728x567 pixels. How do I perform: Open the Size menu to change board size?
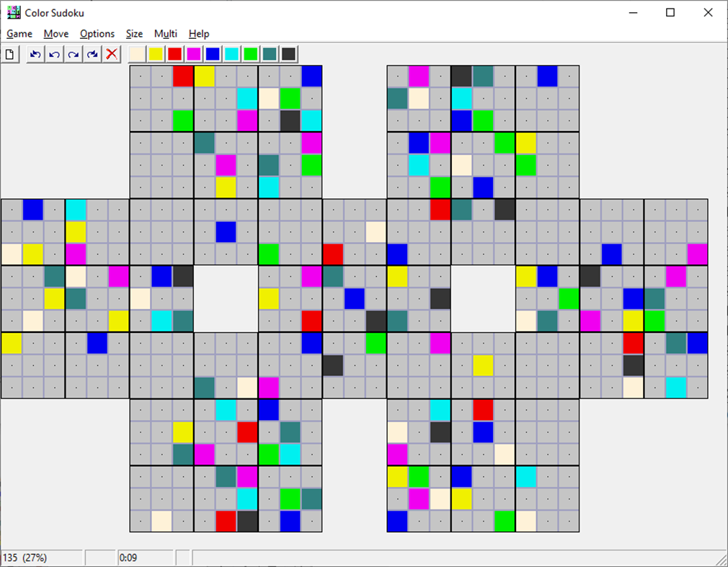point(134,33)
